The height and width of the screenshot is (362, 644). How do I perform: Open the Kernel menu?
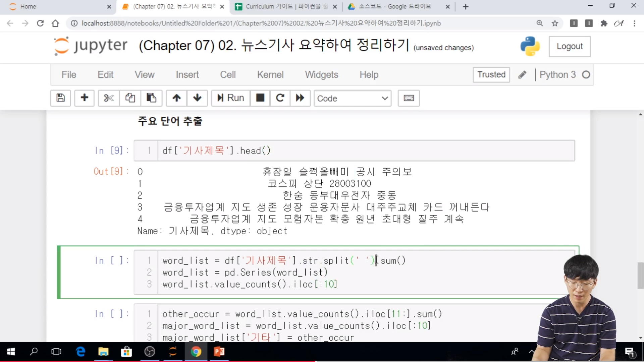coord(270,74)
